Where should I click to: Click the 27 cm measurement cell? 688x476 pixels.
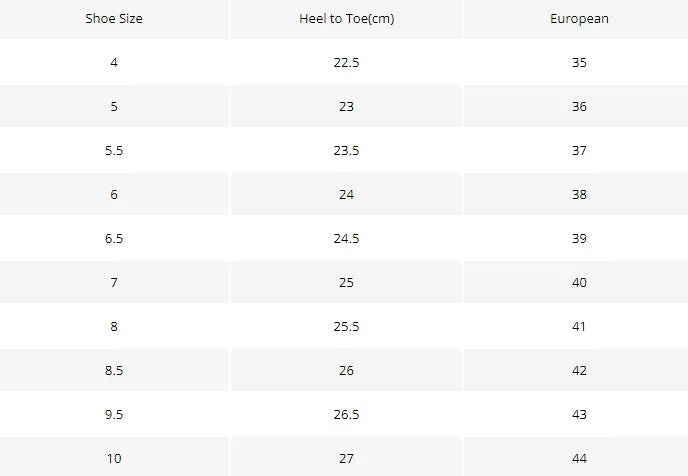(346, 457)
